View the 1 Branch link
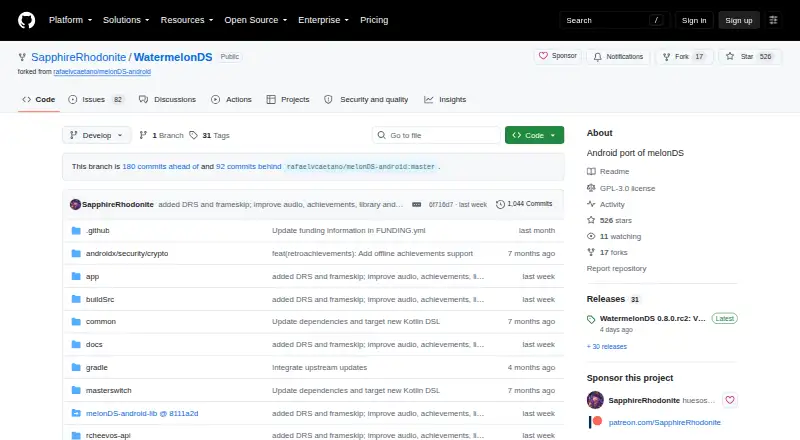The image size is (800, 440). tap(161, 135)
